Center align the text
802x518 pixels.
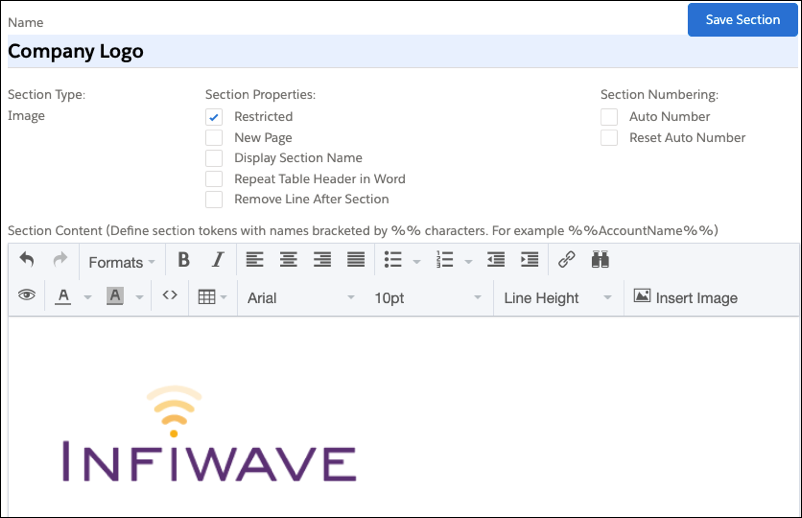click(x=288, y=260)
